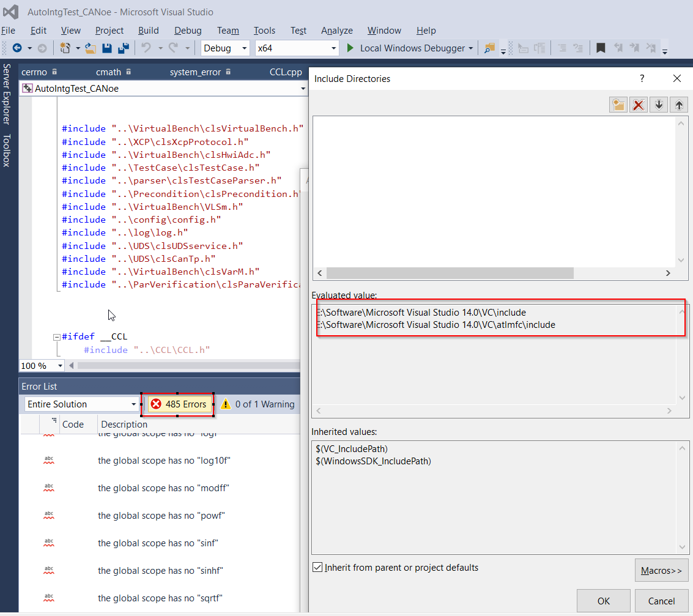Viewport: 693px width, 616px height.
Task: Open the Server Explorer side tab
Action: pyautogui.click(x=7, y=94)
